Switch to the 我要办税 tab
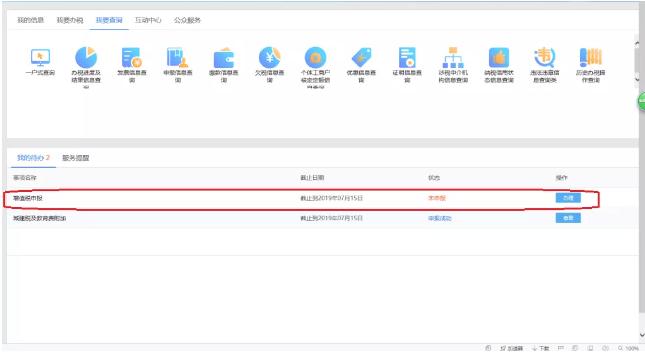 click(70, 20)
